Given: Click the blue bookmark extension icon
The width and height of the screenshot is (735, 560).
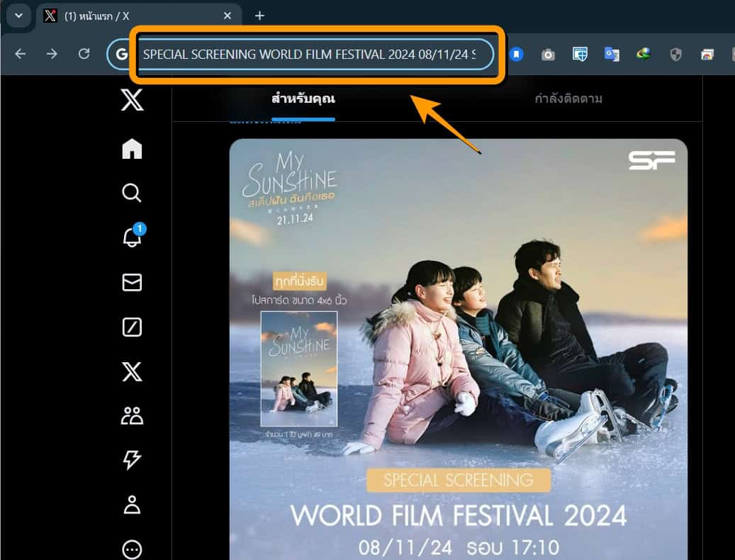Looking at the screenshot, I should pyautogui.click(x=517, y=55).
